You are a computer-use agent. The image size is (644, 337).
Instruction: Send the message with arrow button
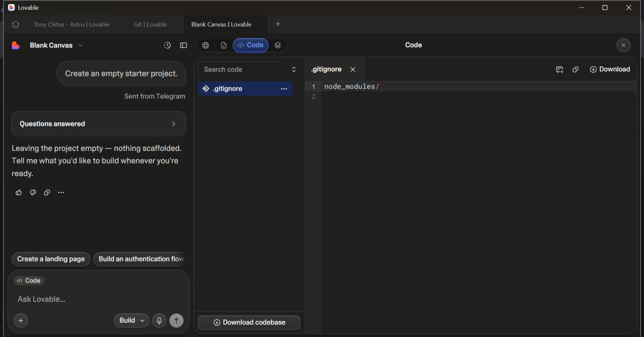click(176, 320)
